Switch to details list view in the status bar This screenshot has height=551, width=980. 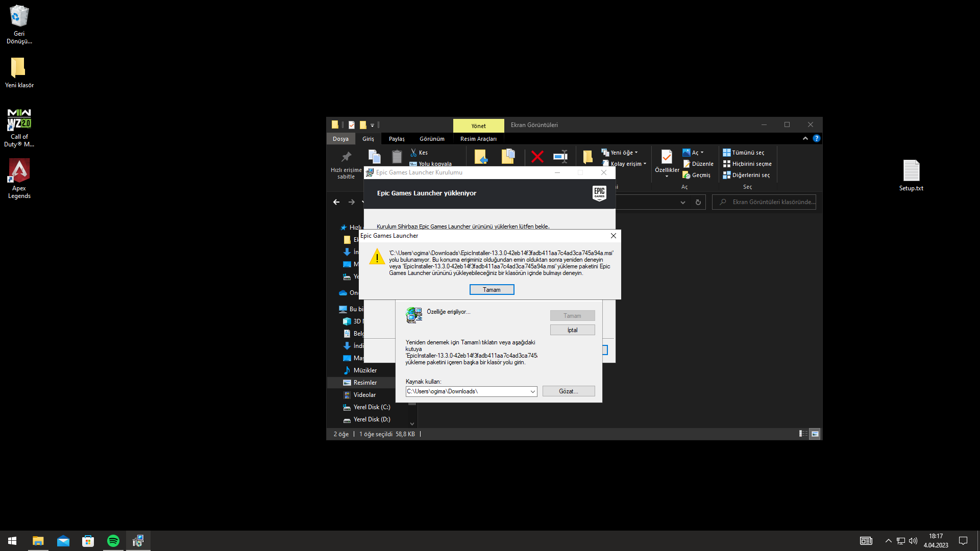(803, 434)
